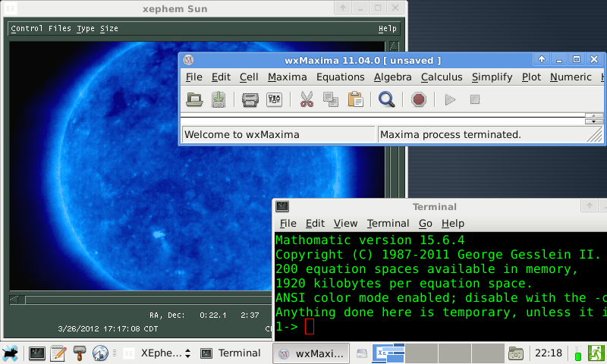
Task: Open the Equations menu in wxMaxima
Action: (340, 77)
